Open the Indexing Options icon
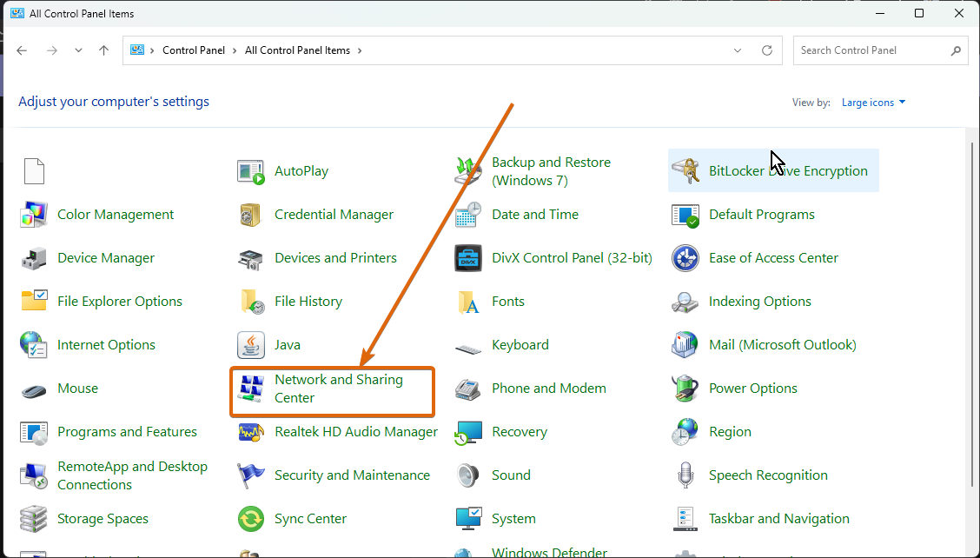 click(685, 302)
